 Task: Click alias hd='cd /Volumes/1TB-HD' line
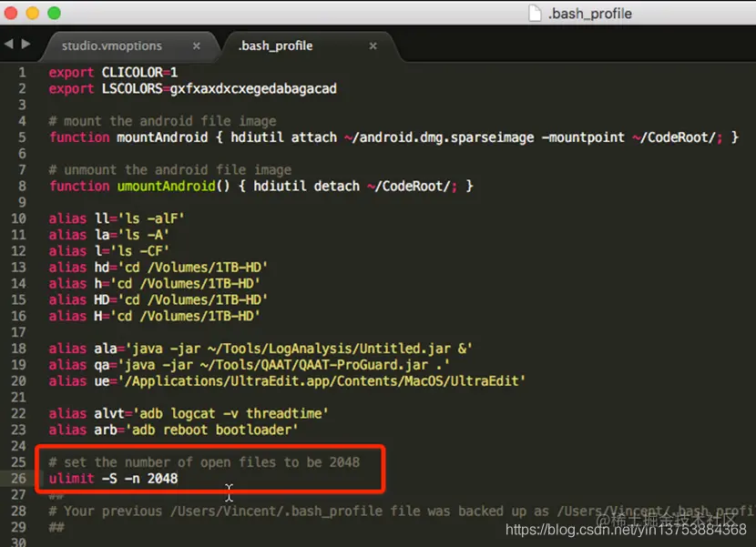pyautogui.click(x=158, y=267)
